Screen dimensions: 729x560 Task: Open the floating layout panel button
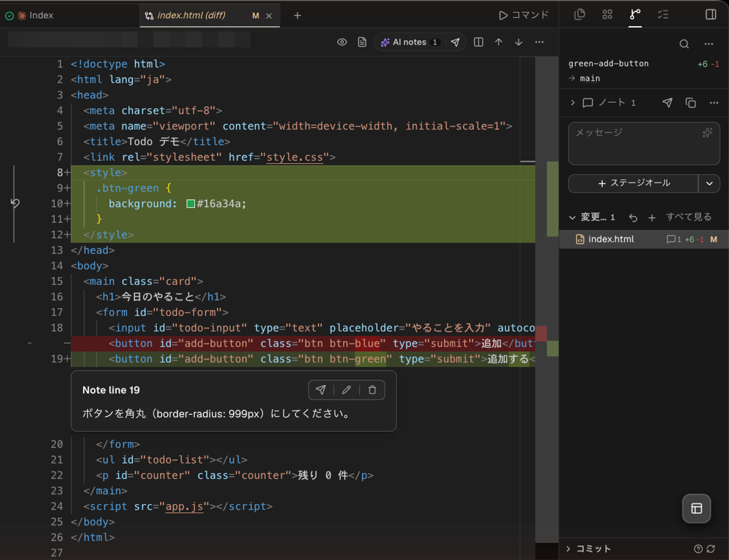click(697, 509)
